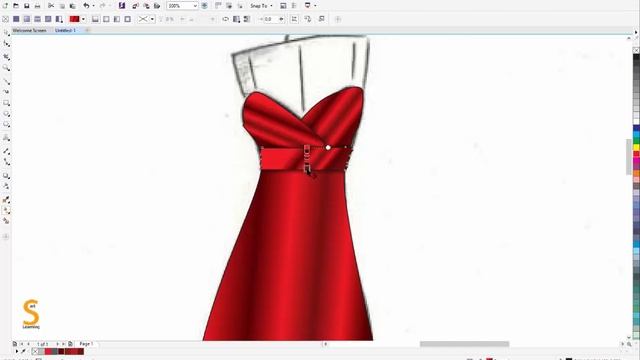Select No fill on property bar

tap(5, 19)
